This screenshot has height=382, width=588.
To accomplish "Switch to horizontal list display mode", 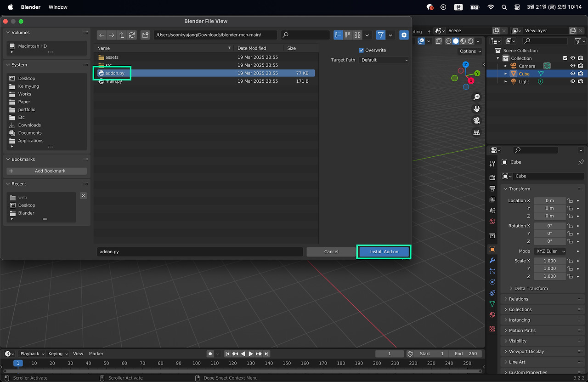I will pyautogui.click(x=348, y=35).
